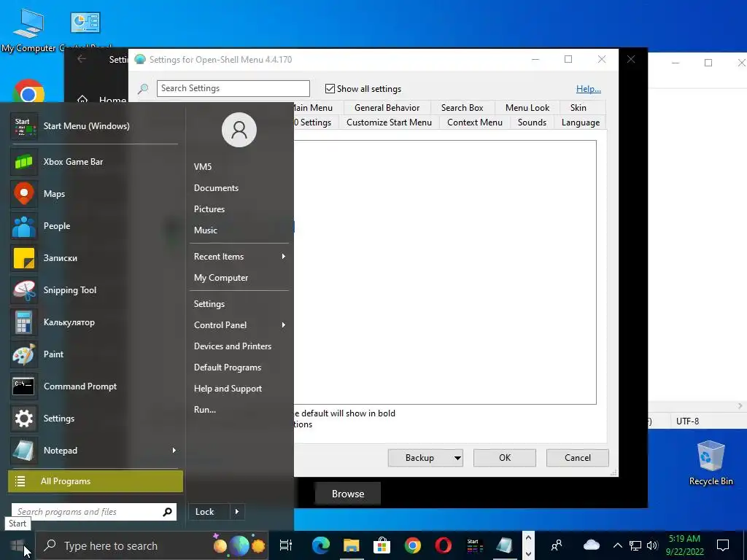747x560 pixels.
Task: Open Notepad icon on taskbar
Action: pyautogui.click(x=505, y=545)
